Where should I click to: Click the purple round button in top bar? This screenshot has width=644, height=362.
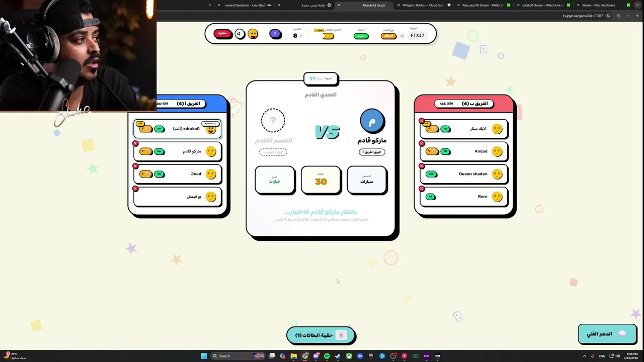tap(275, 34)
